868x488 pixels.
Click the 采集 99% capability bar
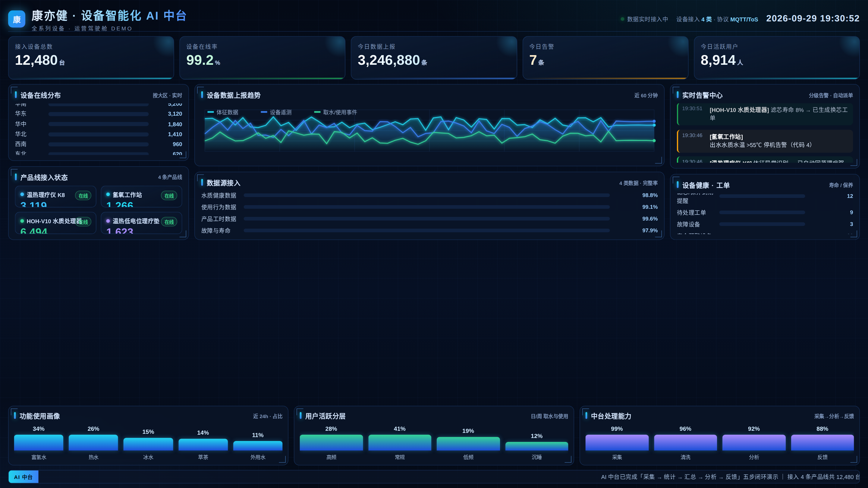coord(617,442)
